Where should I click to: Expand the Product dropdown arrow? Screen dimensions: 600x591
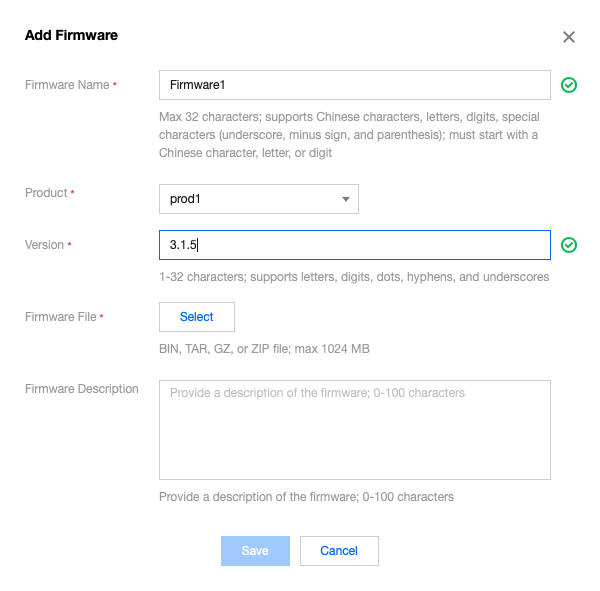(x=345, y=199)
